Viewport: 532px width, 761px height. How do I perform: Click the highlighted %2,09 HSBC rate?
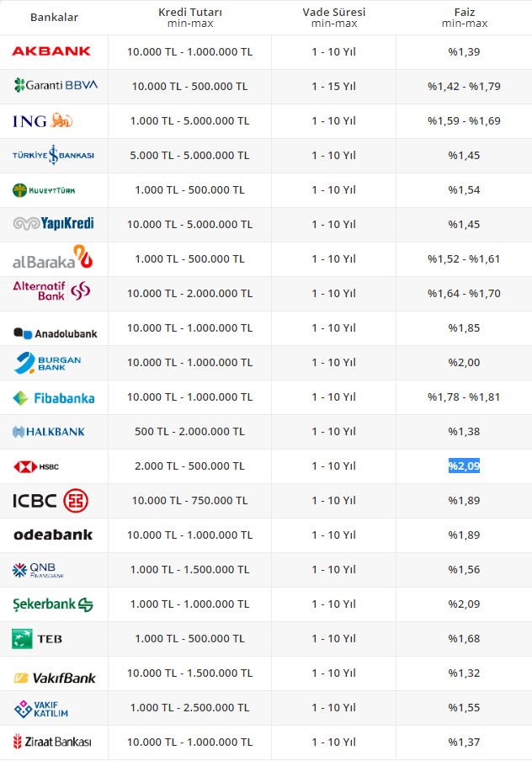coord(464,466)
